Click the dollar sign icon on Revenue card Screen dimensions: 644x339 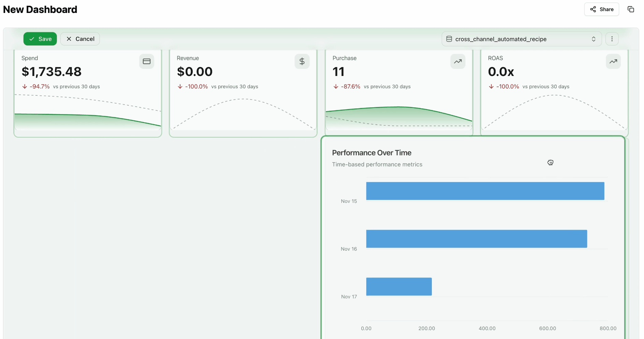pos(302,61)
